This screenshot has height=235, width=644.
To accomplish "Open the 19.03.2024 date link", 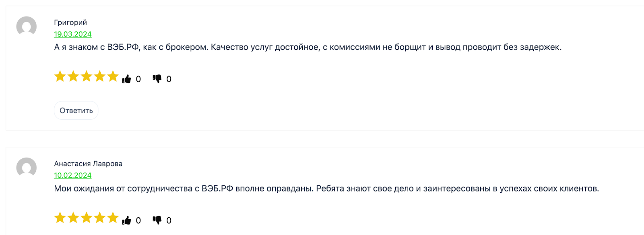I will click(x=73, y=34).
